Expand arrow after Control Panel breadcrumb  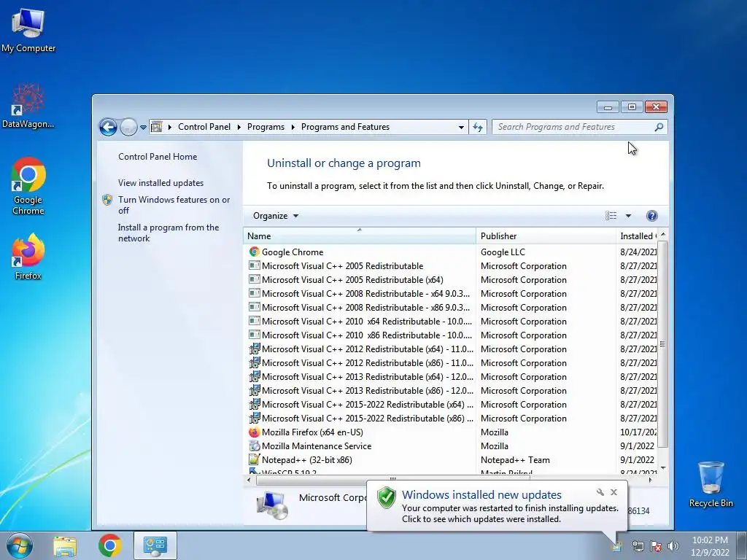click(x=239, y=127)
